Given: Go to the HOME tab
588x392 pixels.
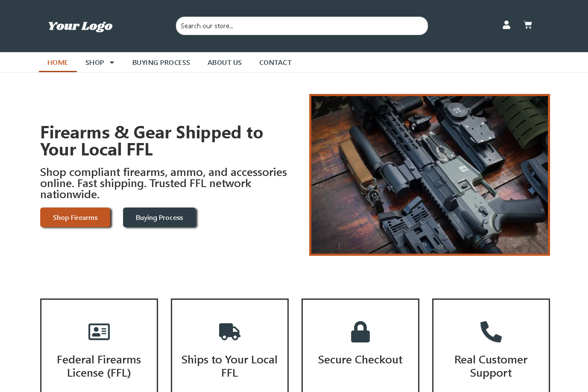Looking at the screenshot, I should (x=58, y=63).
